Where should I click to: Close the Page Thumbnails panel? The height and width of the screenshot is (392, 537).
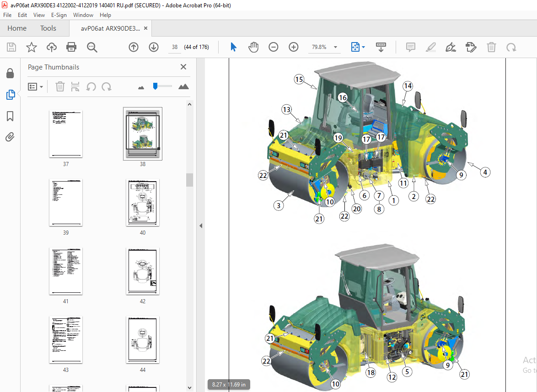(183, 67)
